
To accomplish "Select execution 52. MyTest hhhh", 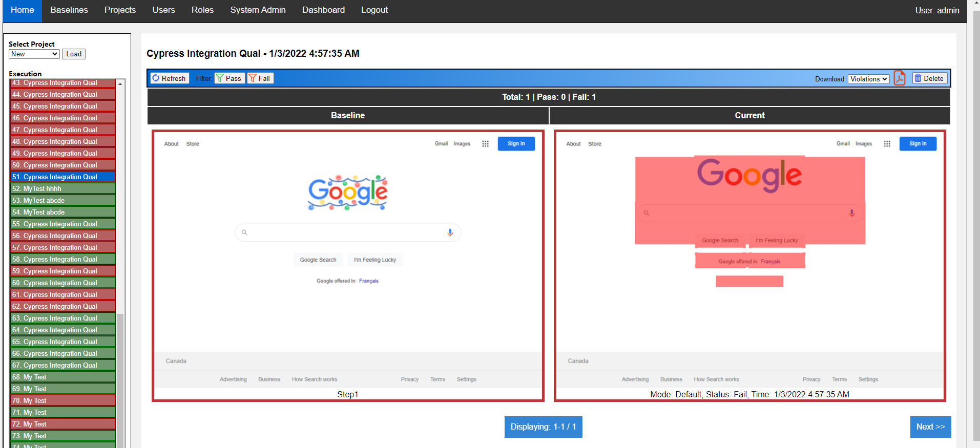I will click(62, 189).
